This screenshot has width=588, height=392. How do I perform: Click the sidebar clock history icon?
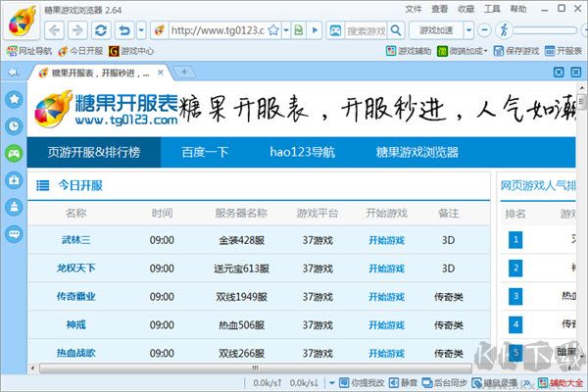pyautogui.click(x=14, y=126)
